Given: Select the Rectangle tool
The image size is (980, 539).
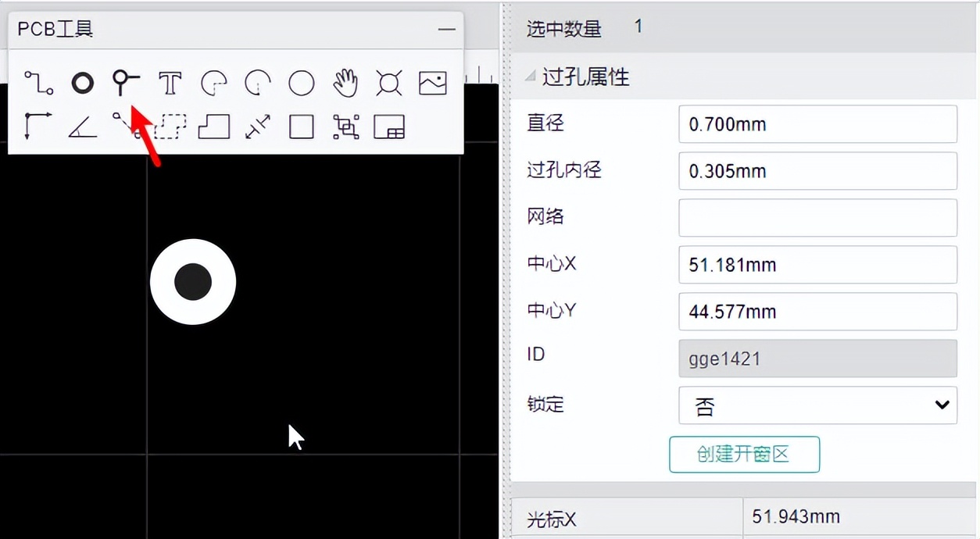Looking at the screenshot, I should (x=301, y=126).
